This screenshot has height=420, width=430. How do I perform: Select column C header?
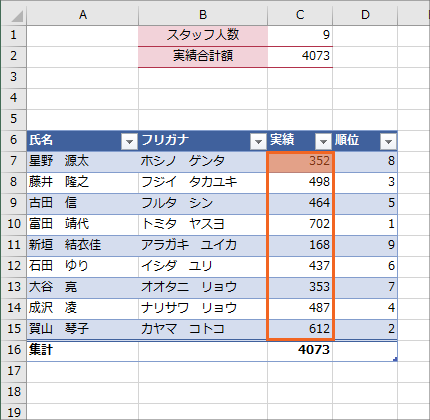tap(300, 15)
